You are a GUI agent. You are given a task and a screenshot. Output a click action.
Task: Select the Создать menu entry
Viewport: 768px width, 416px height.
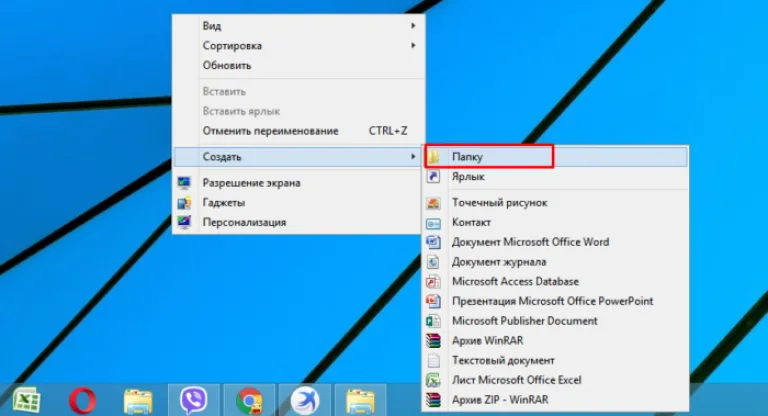coord(299,157)
